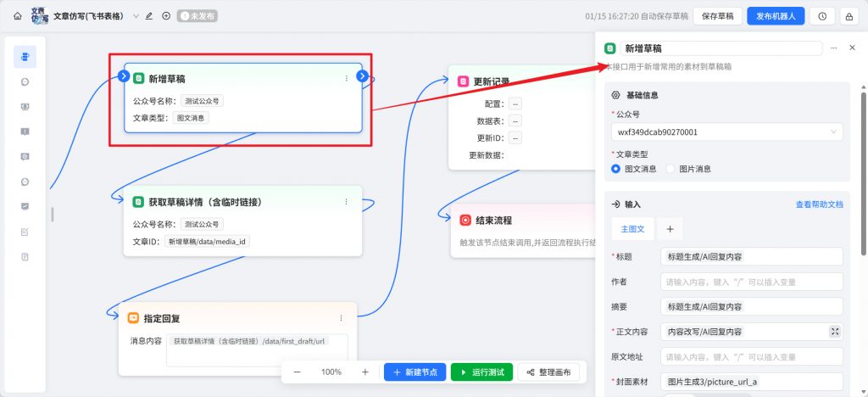Open 查看帮助文档 help link
Screen dimensions: 868x397
(820, 204)
